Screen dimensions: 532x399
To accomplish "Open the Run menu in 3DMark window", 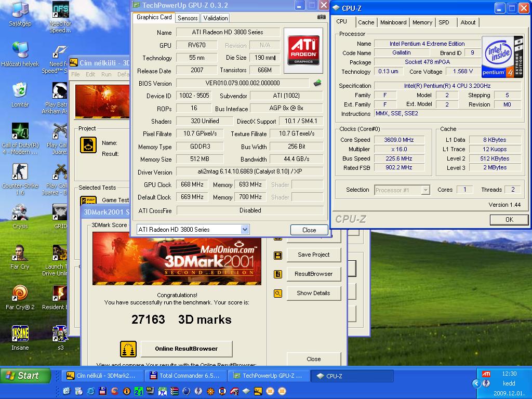I will click(106, 74).
